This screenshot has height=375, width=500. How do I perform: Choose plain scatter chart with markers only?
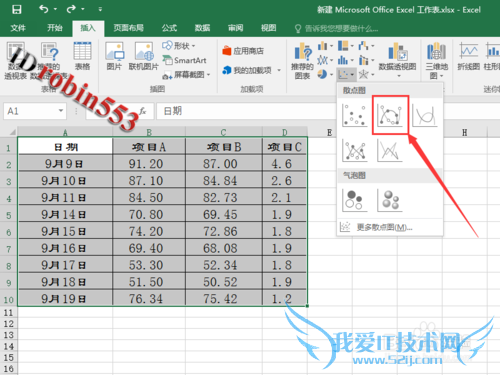355,115
